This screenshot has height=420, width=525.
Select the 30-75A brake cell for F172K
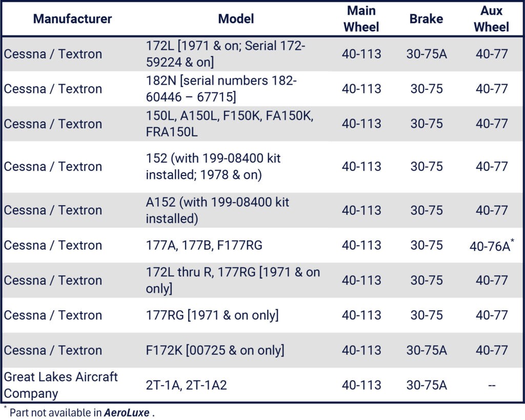coord(426,350)
